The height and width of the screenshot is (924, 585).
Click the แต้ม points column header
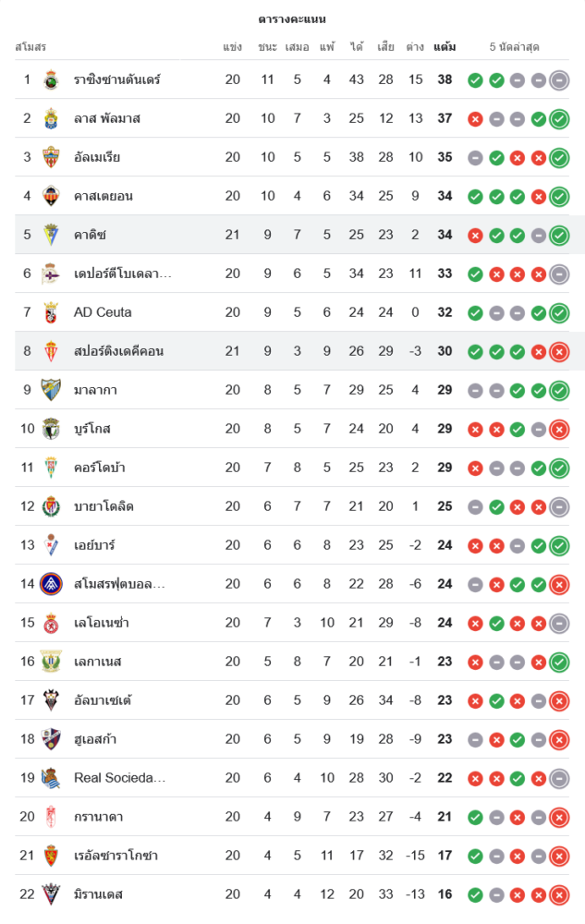445,46
